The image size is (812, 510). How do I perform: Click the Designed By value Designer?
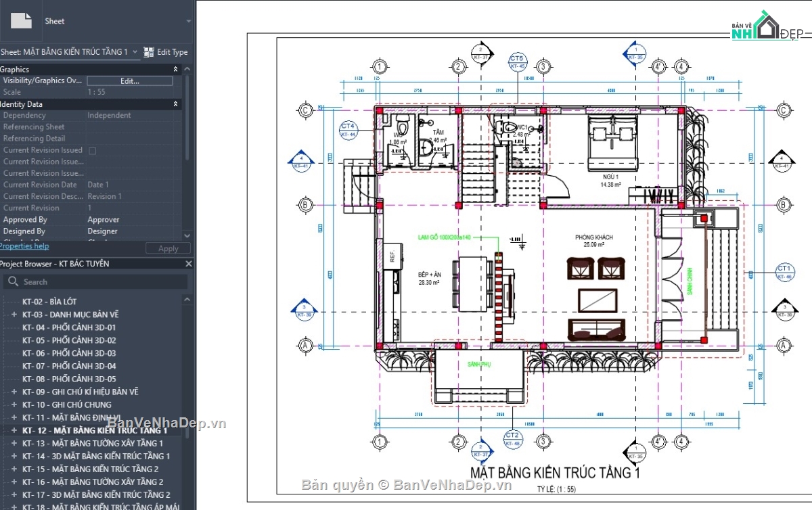point(103,231)
